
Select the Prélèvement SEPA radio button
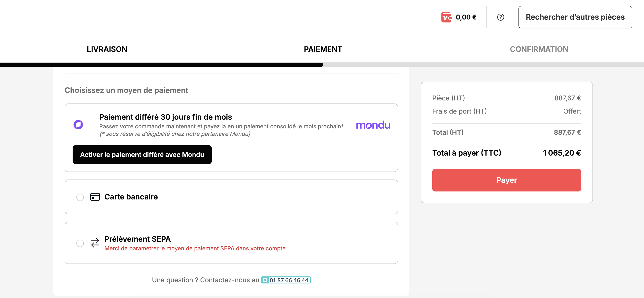(80, 243)
